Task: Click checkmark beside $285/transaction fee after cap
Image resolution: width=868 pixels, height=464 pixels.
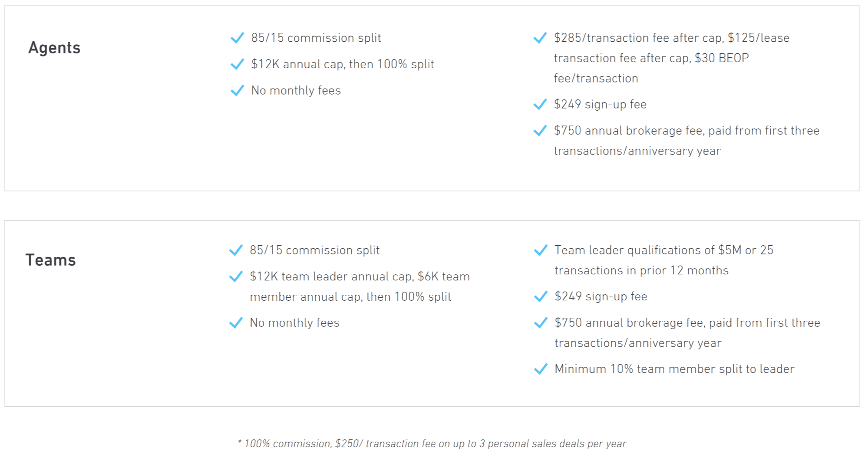Action: coord(540,38)
